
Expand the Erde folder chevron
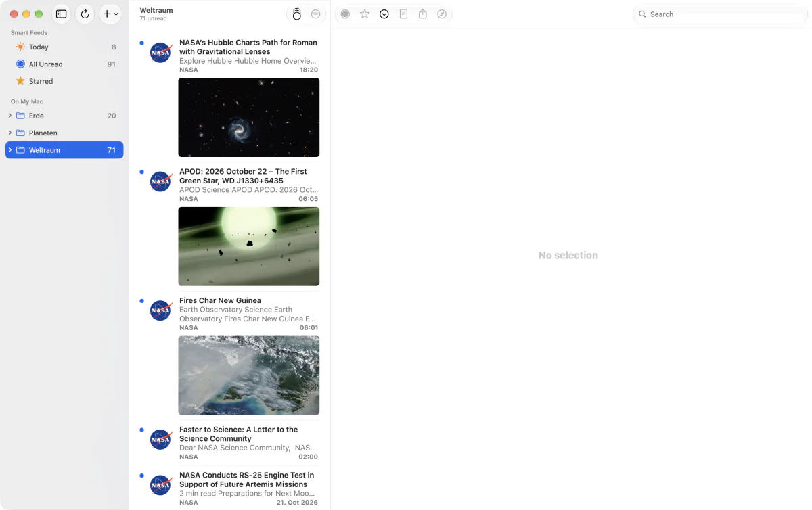[10, 116]
